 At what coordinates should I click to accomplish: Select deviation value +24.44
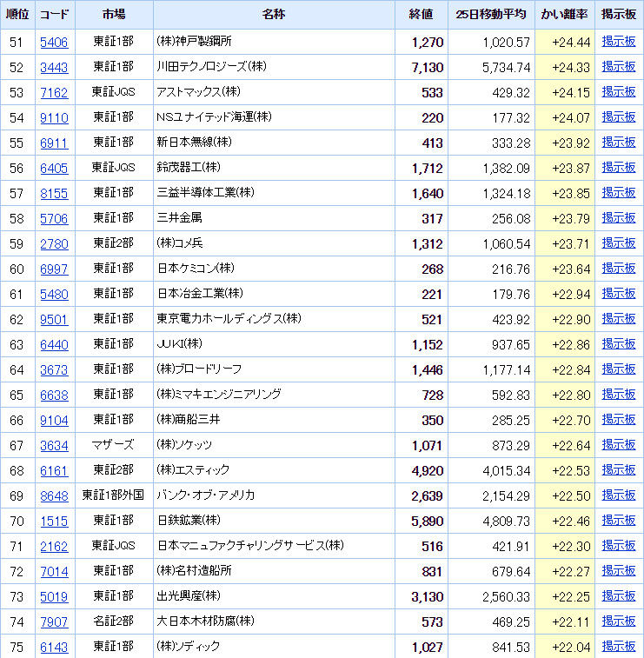(x=571, y=43)
